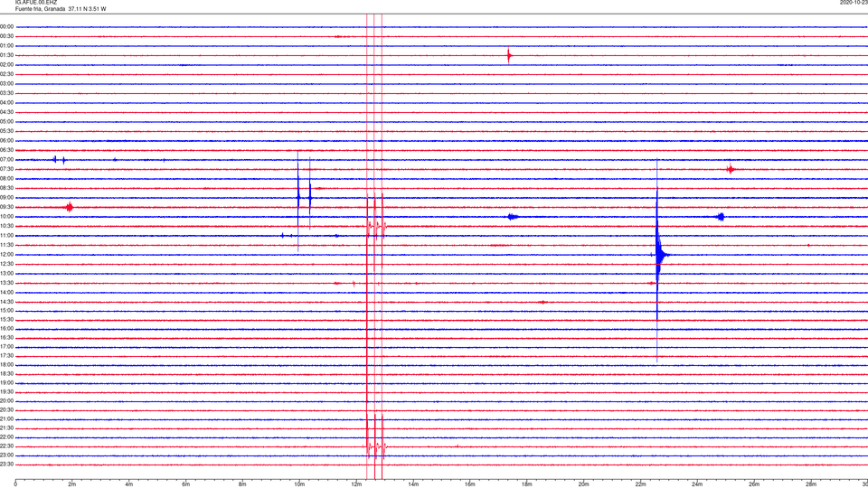This screenshot has height=488, width=868.
Task: Click the 18m tick label on time axis
Action: [526, 484]
